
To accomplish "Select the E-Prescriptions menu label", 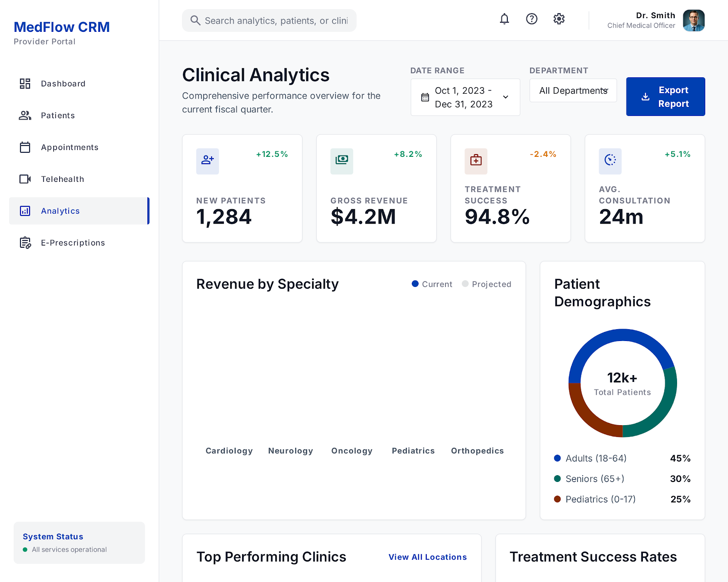I will click(x=73, y=243).
